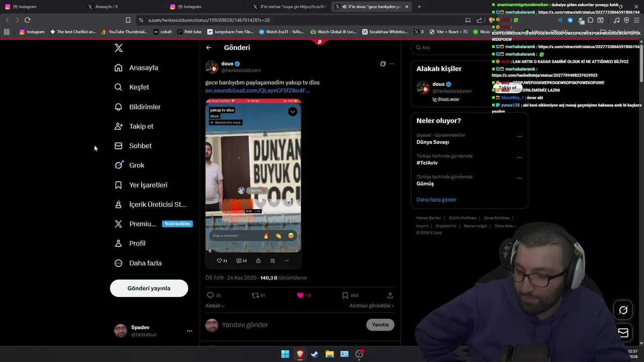Open Gizlilik Politikası link
This screenshot has width=644, height=362.
[462, 218]
